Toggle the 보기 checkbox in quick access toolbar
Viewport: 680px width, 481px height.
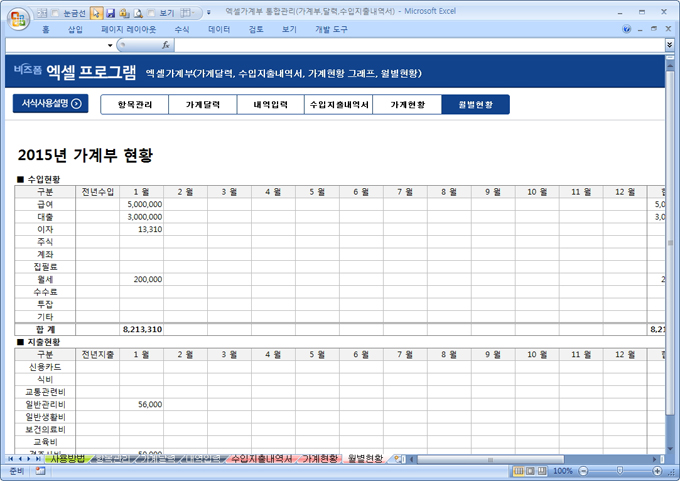click(x=153, y=14)
